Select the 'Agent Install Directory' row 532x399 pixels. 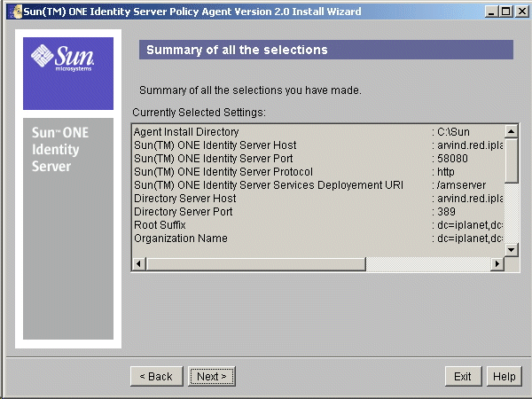click(318, 132)
